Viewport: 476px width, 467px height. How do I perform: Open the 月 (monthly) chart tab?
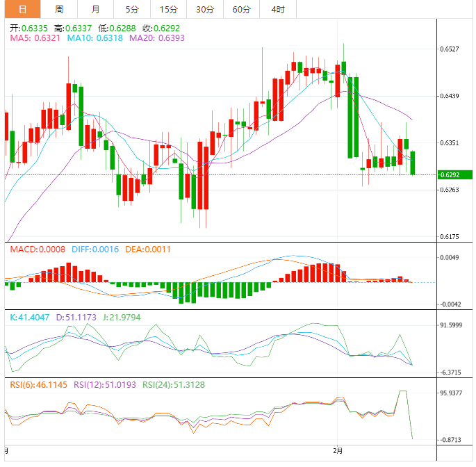(x=95, y=9)
